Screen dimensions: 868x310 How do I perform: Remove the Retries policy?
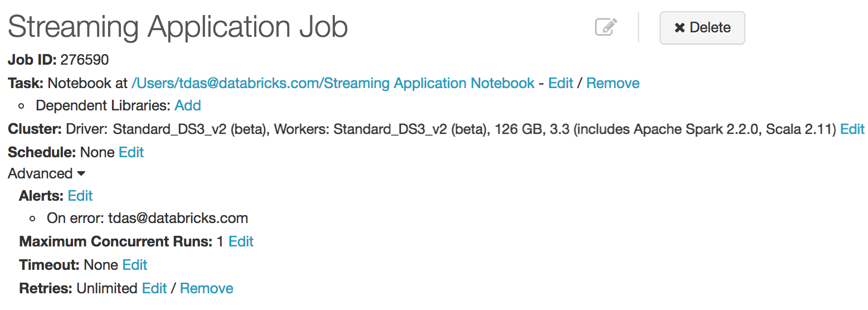(x=207, y=288)
